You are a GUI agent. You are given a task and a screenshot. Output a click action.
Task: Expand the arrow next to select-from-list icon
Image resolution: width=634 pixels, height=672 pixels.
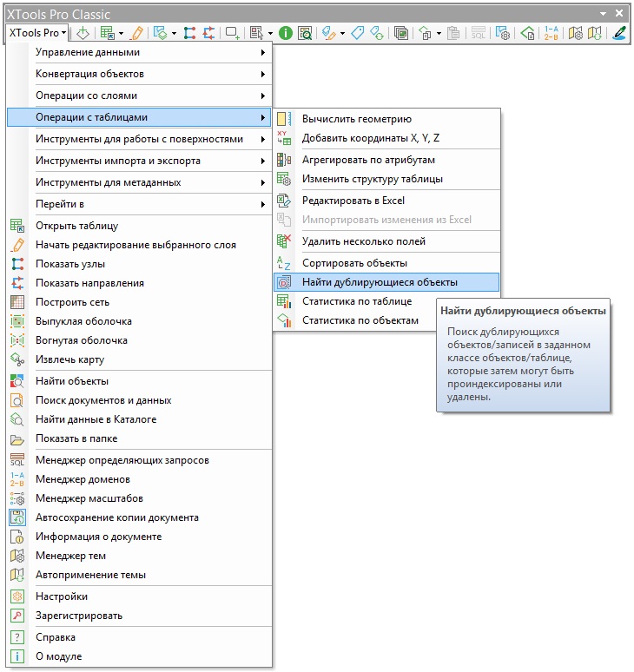click(x=270, y=33)
